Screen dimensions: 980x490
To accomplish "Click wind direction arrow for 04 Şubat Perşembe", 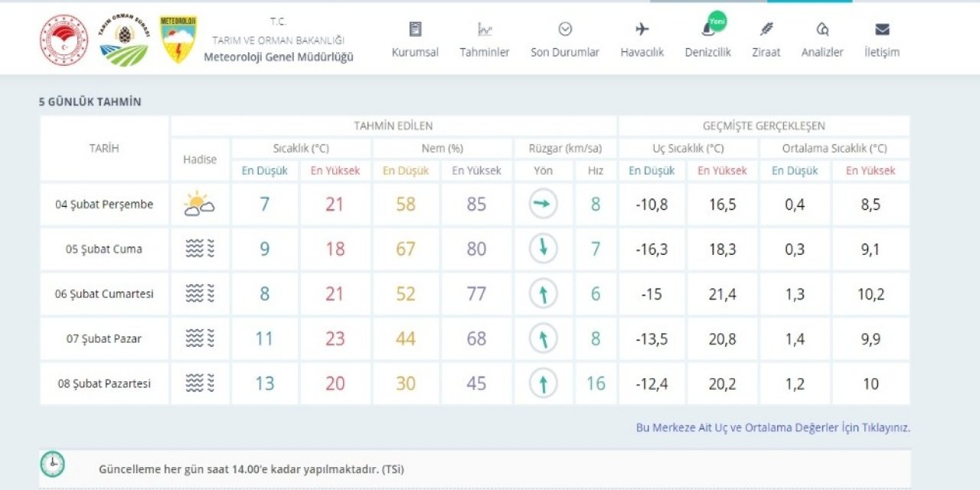I will click(x=543, y=204).
